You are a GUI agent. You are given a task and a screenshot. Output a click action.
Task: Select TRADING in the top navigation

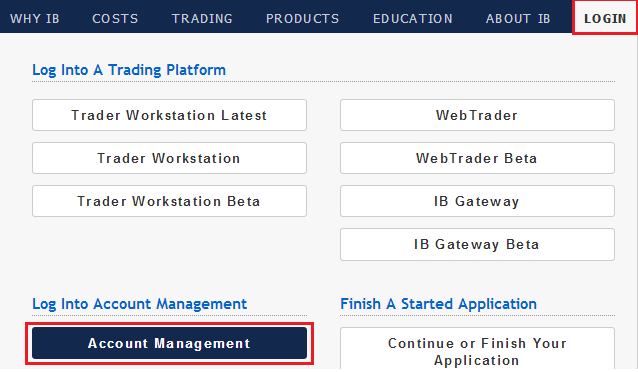coord(202,19)
